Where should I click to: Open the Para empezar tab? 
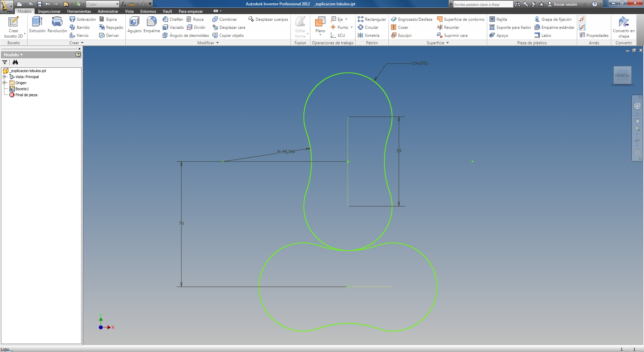point(191,11)
